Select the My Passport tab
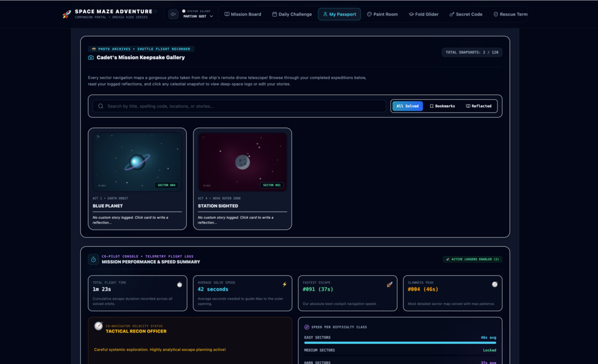 (x=339, y=14)
